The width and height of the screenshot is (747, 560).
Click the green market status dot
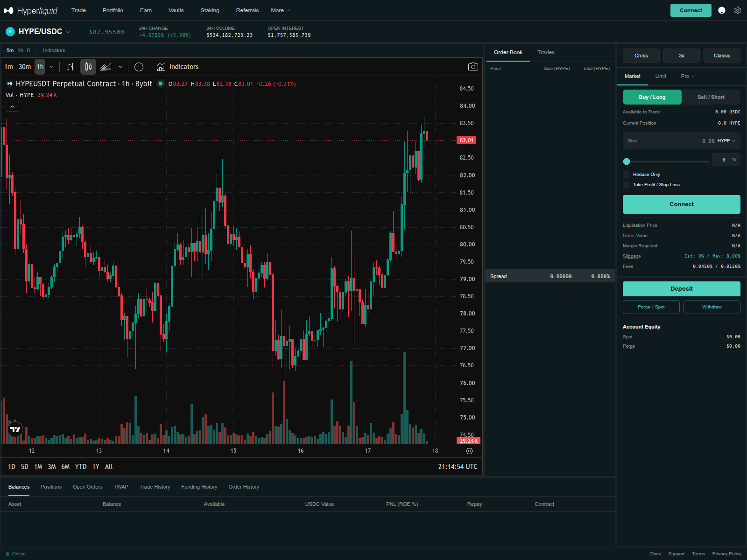coord(161,84)
